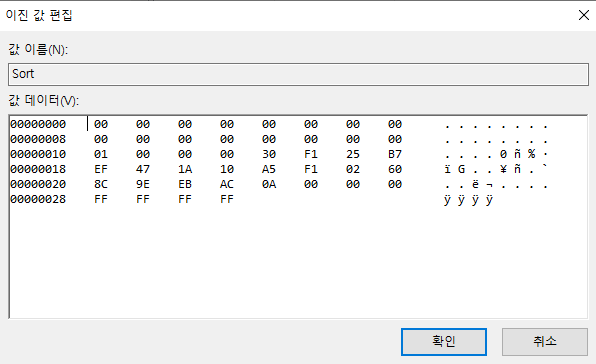The height and width of the screenshot is (364, 596).
Task: Select byte 9E in row 00000020
Action: [143, 184]
